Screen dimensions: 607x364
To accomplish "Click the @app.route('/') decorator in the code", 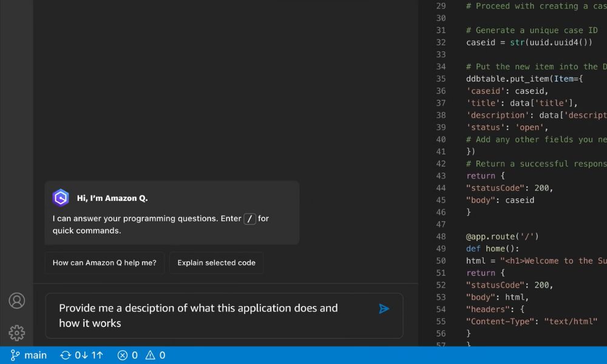I will 504,236.
